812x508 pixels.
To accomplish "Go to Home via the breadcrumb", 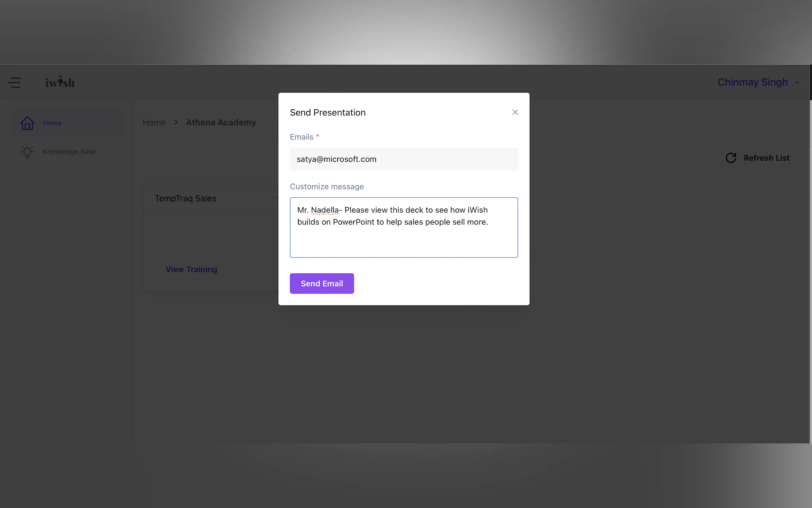I will tap(154, 122).
